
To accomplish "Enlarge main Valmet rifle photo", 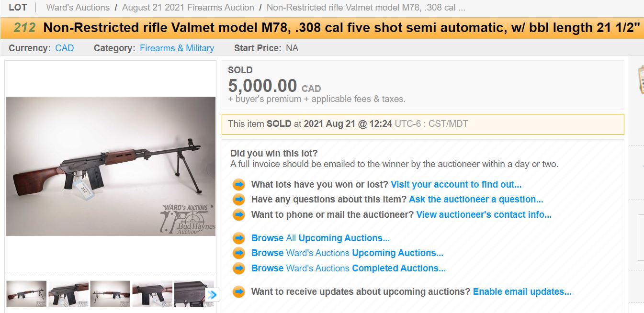I will click(x=111, y=166).
